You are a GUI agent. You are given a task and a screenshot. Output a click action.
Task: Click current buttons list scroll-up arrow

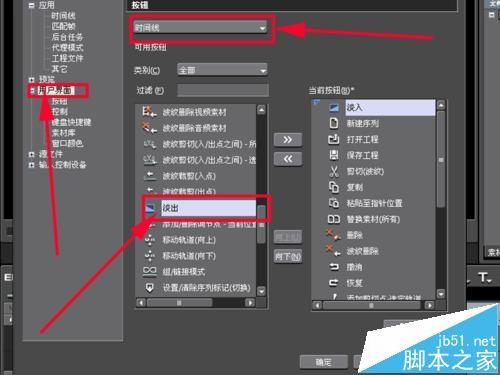(441, 105)
